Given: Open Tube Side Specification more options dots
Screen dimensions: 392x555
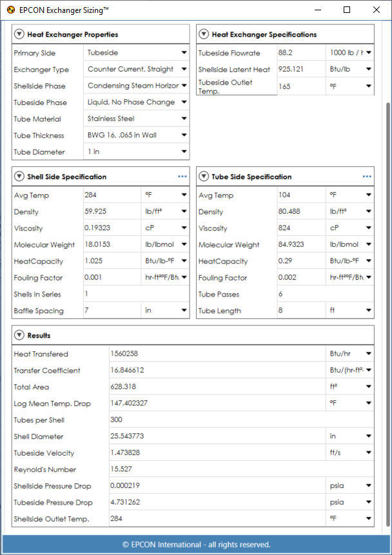Looking at the screenshot, I should pyautogui.click(x=367, y=177).
